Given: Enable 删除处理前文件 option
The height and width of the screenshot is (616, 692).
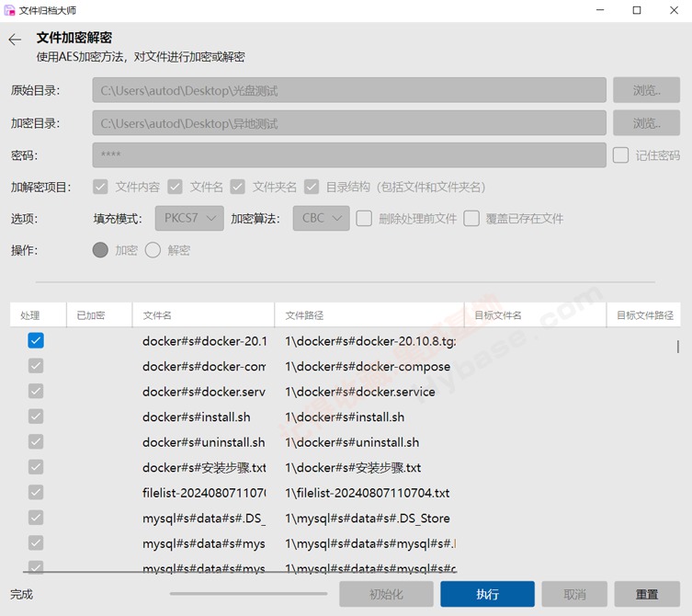Looking at the screenshot, I should [364, 219].
